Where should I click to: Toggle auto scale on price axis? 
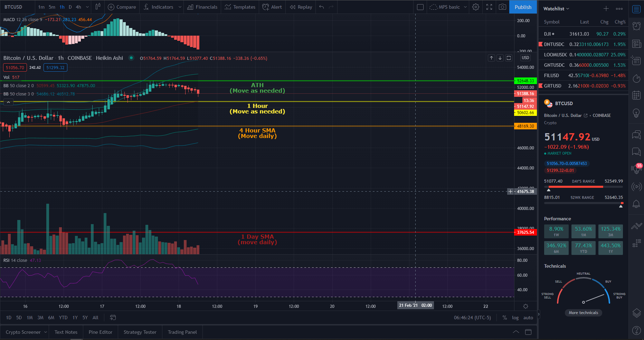(528, 318)
